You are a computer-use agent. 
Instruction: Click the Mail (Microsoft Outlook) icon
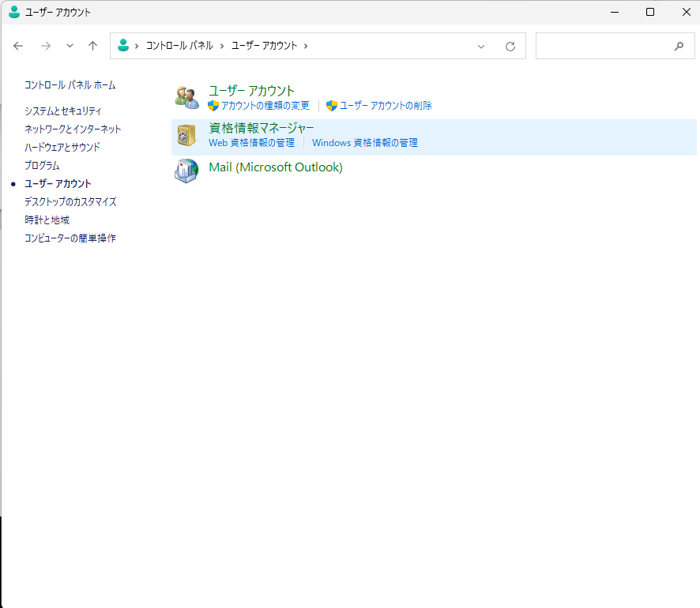tap(186, 171)
